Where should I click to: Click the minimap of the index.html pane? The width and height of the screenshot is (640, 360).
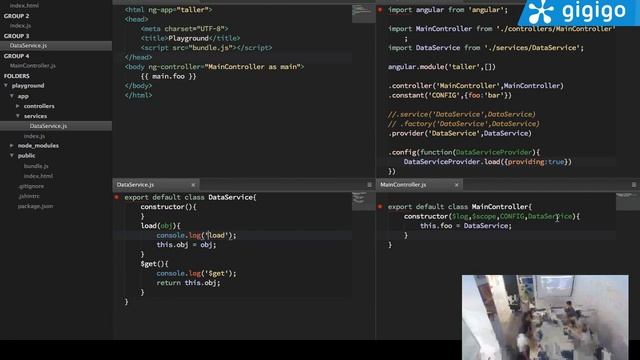[x=363, y=14]
